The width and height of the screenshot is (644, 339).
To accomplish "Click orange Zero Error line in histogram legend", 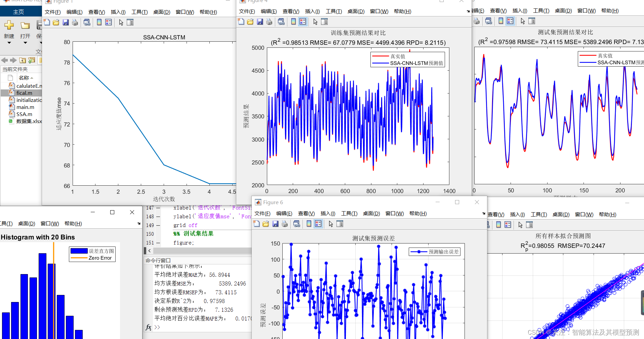I will pyautogui.click(x=79, y=258).
